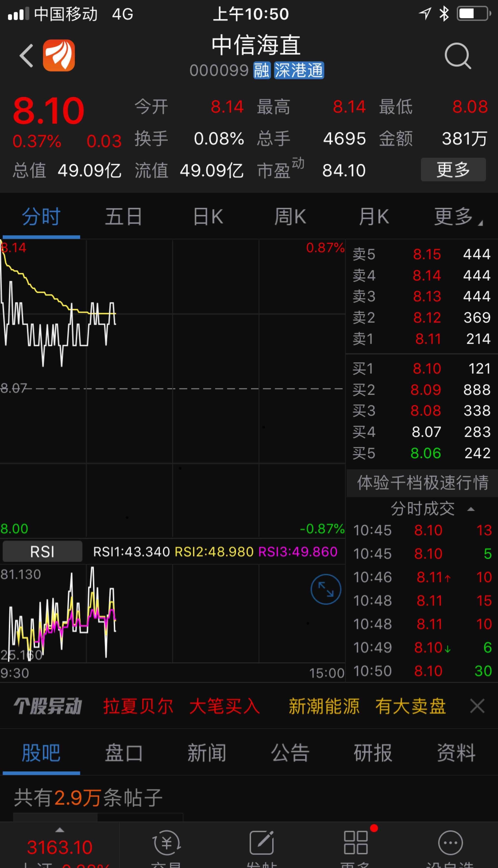Tap the 买2 8.09 order row
Screen dimensions: 498x868
421,389
